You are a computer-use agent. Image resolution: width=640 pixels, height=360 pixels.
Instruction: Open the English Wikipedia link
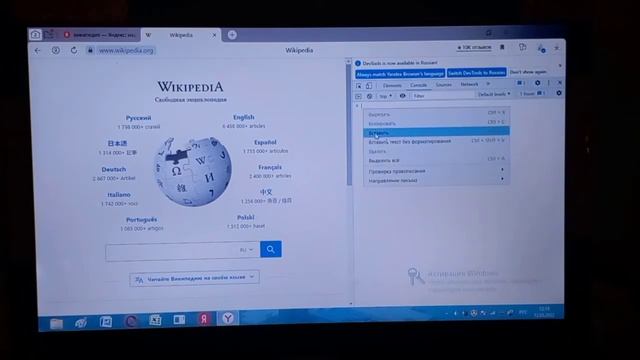tap(244, 117)
